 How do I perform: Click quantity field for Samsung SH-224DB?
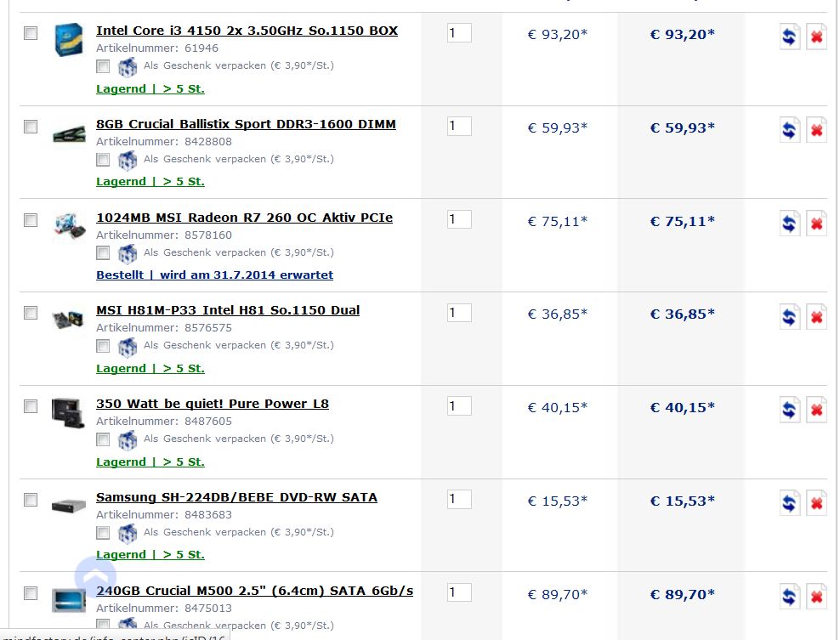coord(459,500)
